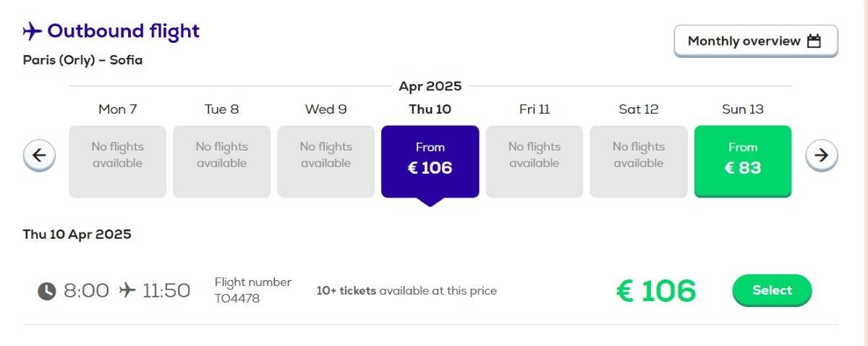Click the next week arrow icon
The height and width of the screenshot is (346, 868).
822,155
